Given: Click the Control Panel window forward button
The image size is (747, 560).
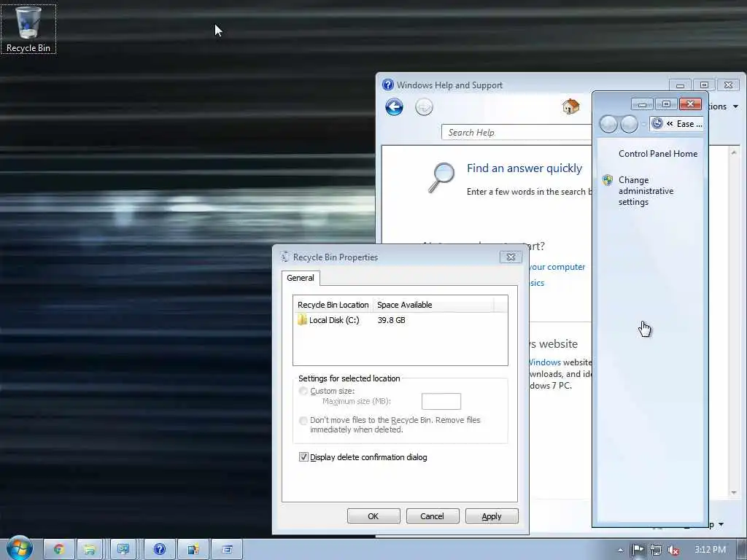Looking at the screenshot, I should [x=629, y=124].
